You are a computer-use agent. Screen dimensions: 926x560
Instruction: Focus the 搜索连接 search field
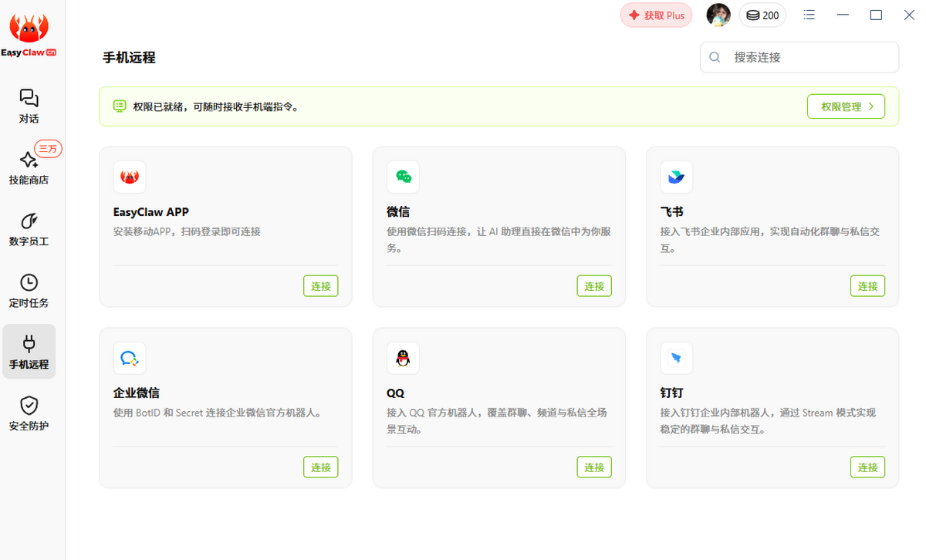(799, 57)
